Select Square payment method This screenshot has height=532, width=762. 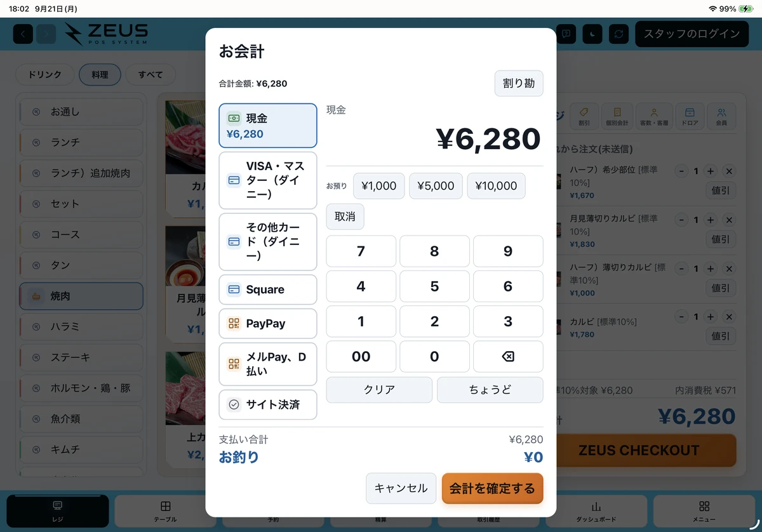click(268, 289)
